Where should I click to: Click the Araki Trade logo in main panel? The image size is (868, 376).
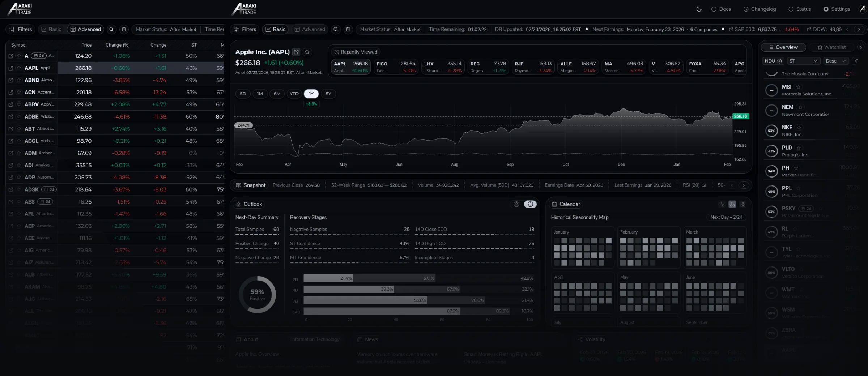coord(244,9)
